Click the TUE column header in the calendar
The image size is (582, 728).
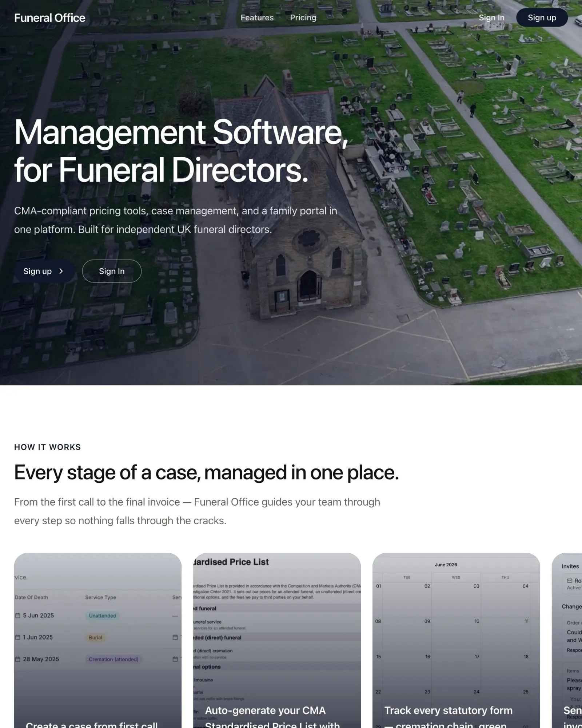[407, 577]
